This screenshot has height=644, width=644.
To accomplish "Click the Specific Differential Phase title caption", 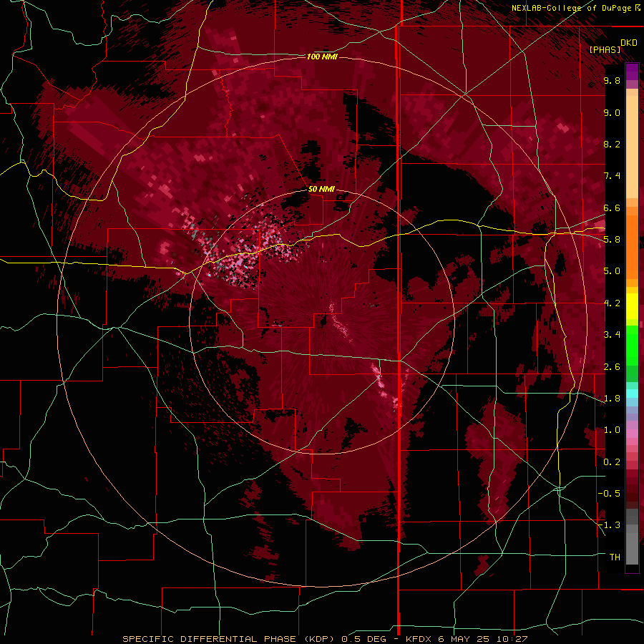I will [x=325, y=639].
